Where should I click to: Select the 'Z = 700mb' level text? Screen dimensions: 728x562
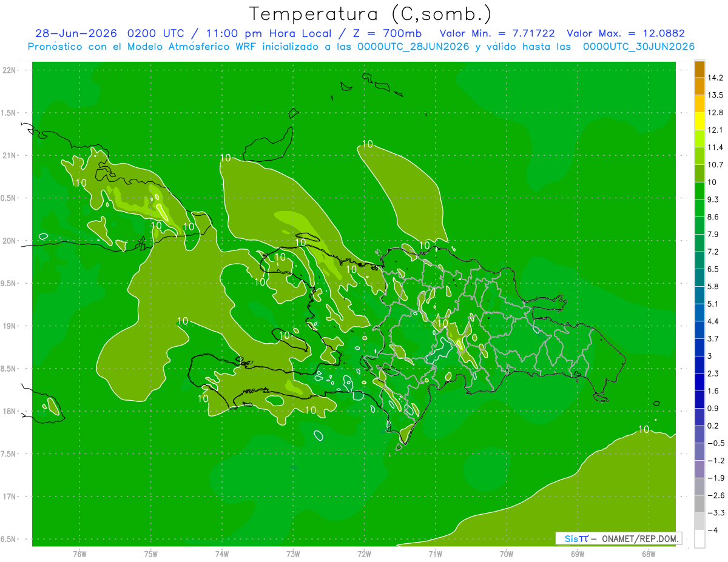coord(388,33)
